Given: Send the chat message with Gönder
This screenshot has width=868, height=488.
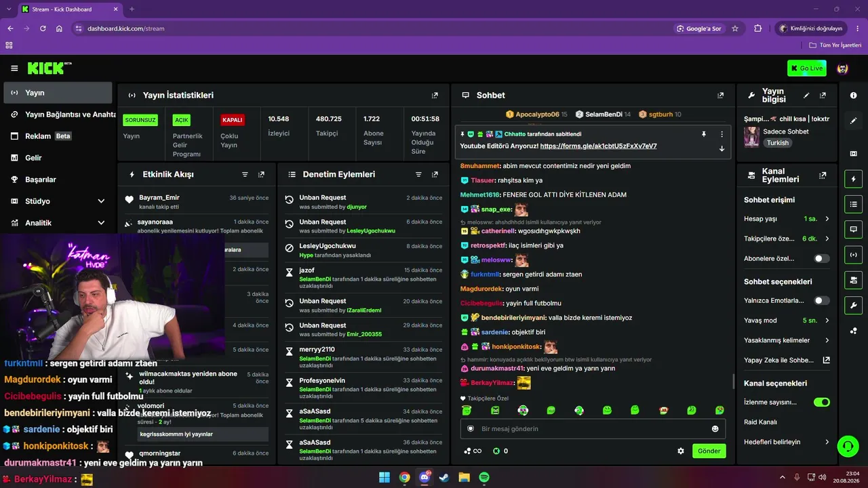Looking at the screenshot, I should [x=709, y=451].
